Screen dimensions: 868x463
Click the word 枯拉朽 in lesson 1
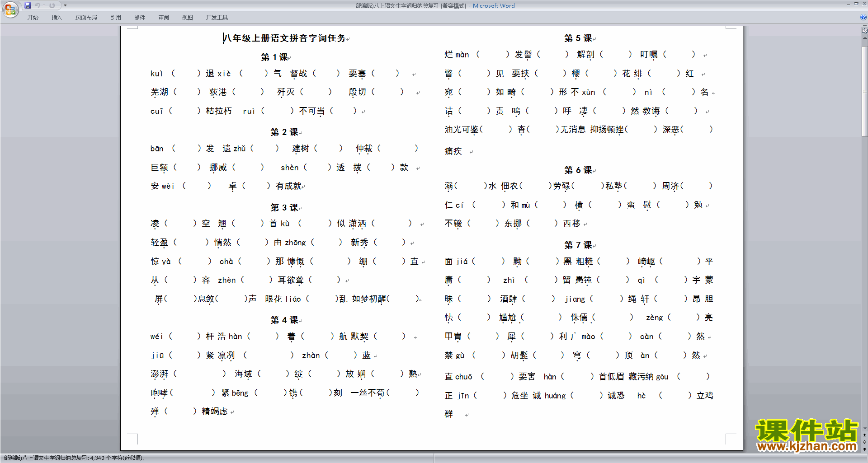pos(219,111)
